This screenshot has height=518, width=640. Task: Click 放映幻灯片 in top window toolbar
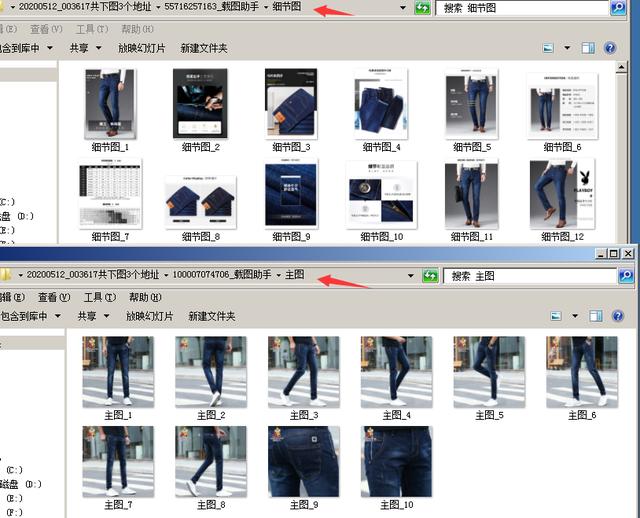[x=142, y=48]
